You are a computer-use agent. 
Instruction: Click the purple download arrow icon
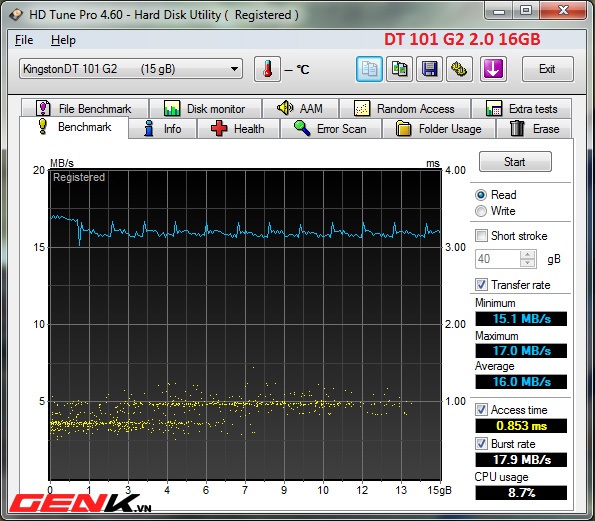[x=493, y=69]
